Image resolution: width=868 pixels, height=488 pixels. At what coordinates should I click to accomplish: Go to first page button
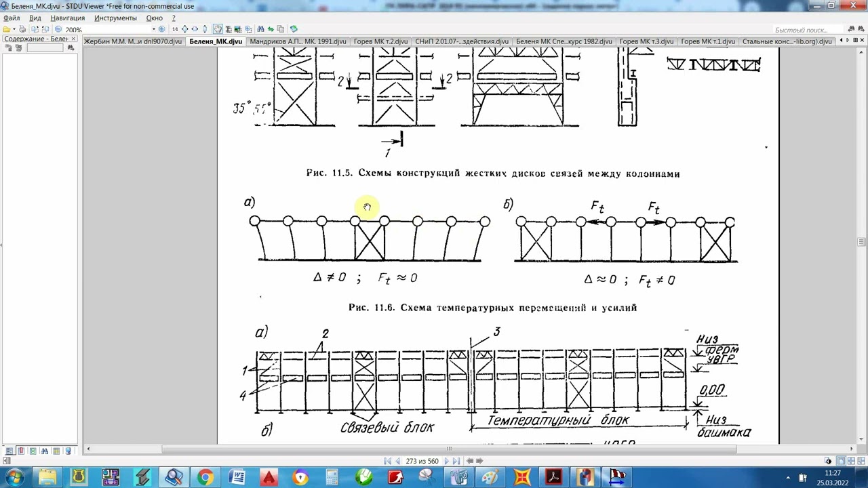point(388,461)
